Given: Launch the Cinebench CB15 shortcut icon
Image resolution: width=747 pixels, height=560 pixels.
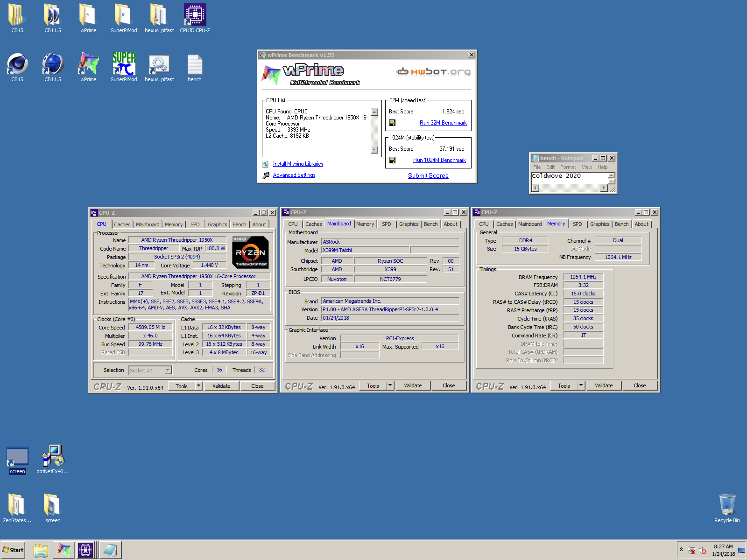Looking at the screenshot, I should pos(17,68).
